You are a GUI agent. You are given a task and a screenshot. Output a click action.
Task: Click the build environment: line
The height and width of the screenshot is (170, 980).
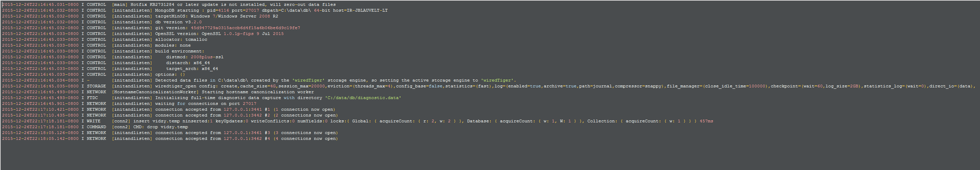click(180, 51)
